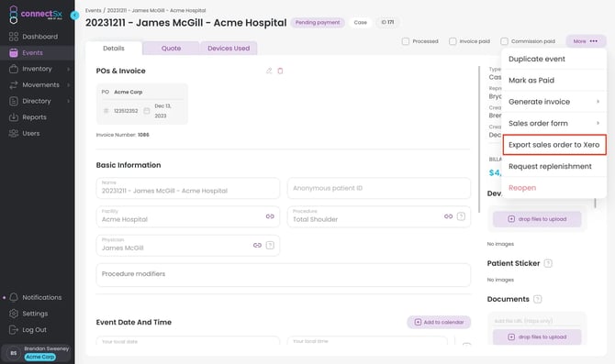Click the Settings gear icon
Screen dimensions: 615x364
tap(14, 314)
